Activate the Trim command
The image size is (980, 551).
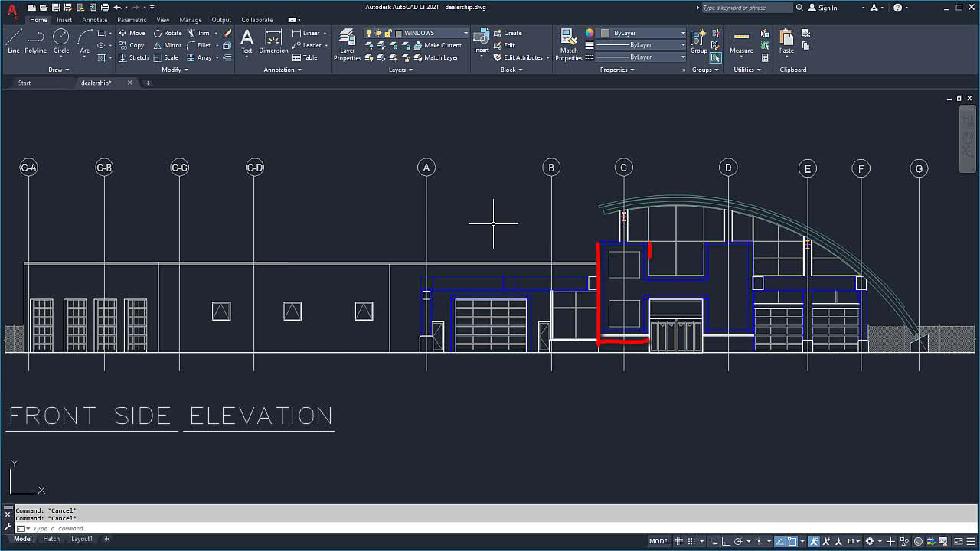tap(198, 33)
